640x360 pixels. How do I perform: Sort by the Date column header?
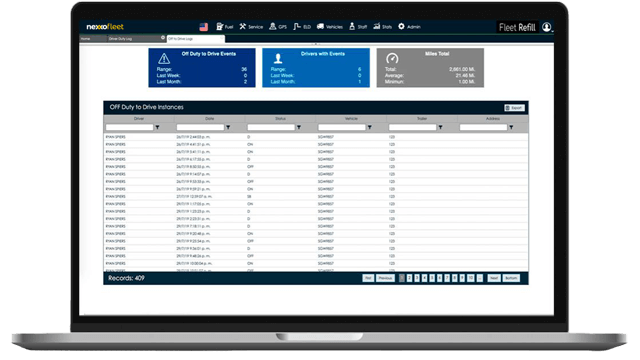[x=209, y=119]
